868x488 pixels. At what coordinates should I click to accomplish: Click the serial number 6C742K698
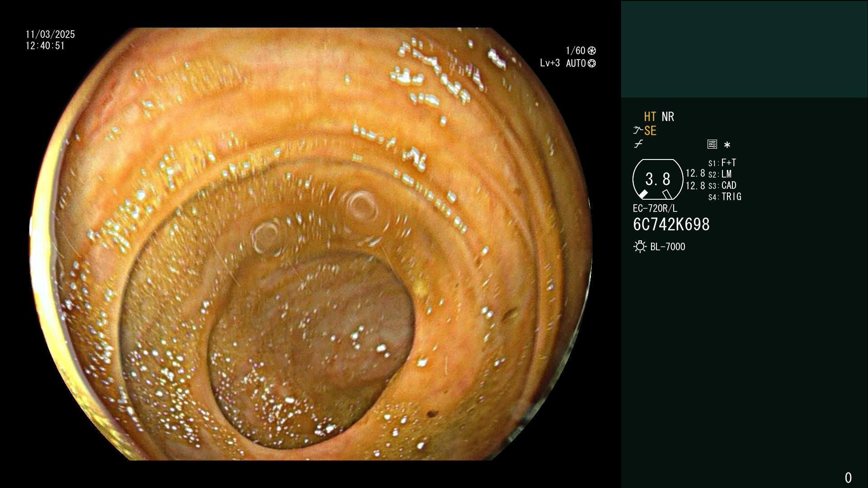pyautogui.click(x=671, y=225)
